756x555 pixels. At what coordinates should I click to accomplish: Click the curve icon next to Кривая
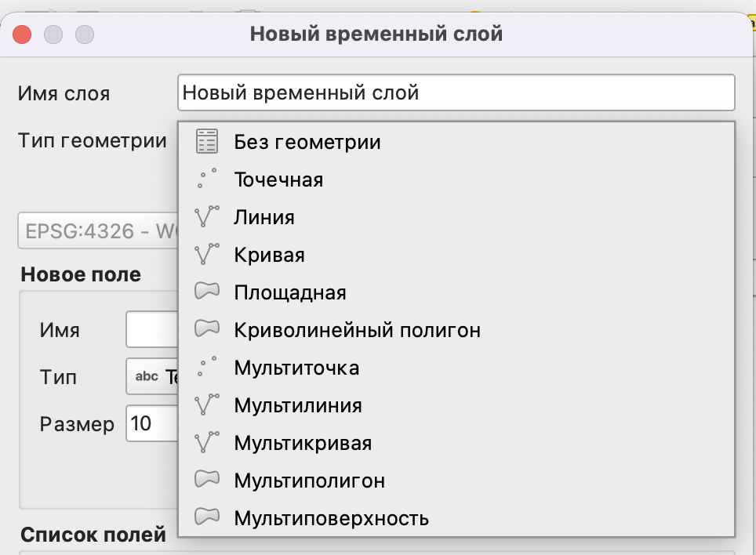[206, 255]
